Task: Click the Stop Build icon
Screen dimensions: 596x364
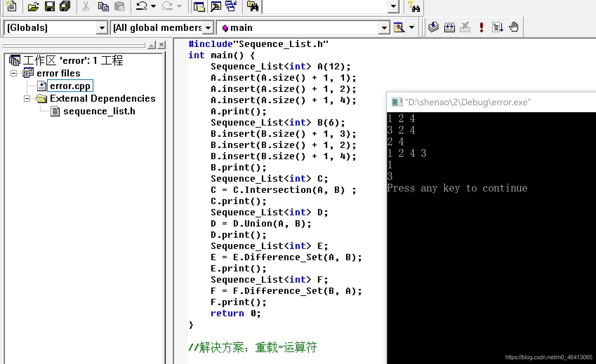Action: click(x=465, y=27)
